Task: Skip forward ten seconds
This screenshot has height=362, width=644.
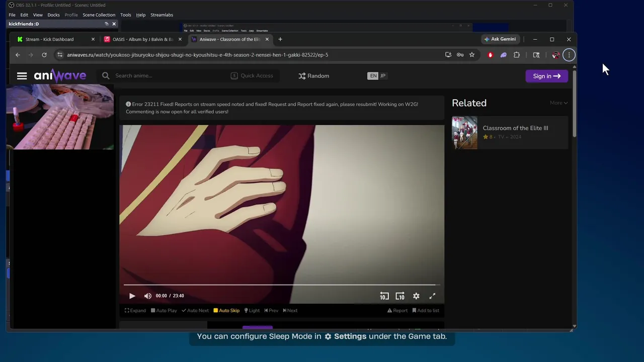Action: (400, 296)
